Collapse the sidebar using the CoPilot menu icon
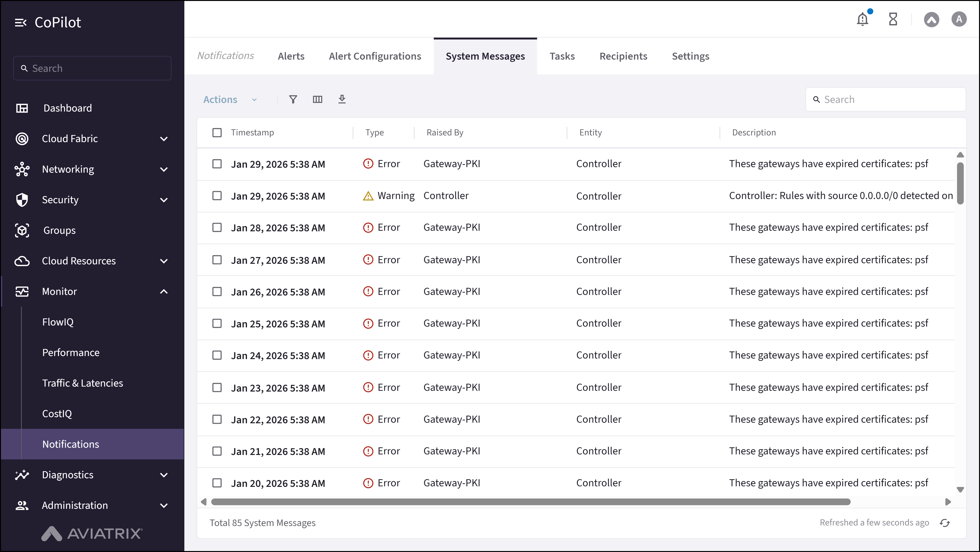The height and width of the screenshot is (552, 980). [x=21, y=22]
